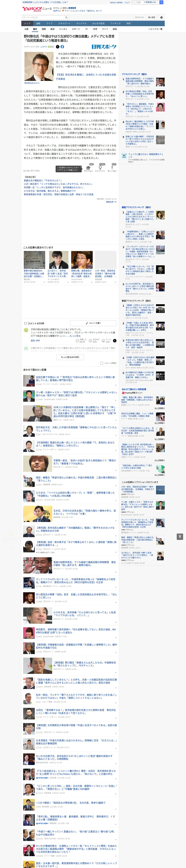The image size is (186, 868).
Task: Click the マイページ link
Action: 139,17
